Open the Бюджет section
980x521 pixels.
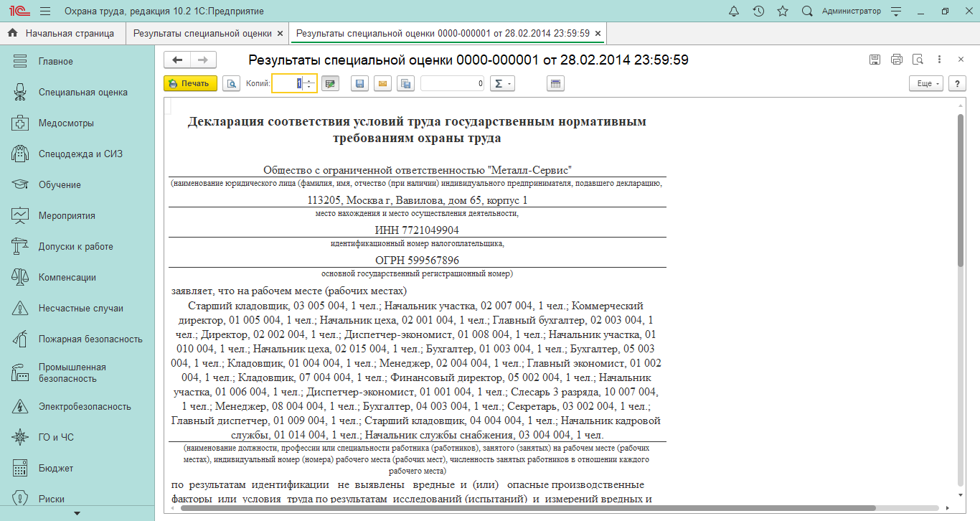tap(77, 469)
